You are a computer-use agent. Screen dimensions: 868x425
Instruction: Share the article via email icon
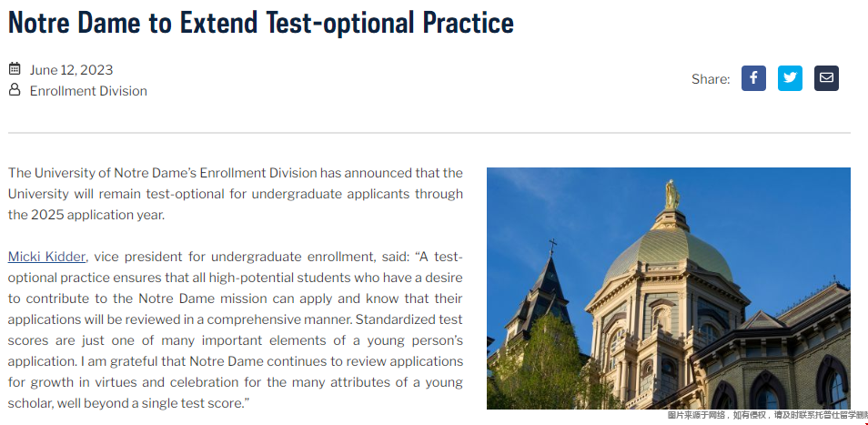click(x=826, y=78)
